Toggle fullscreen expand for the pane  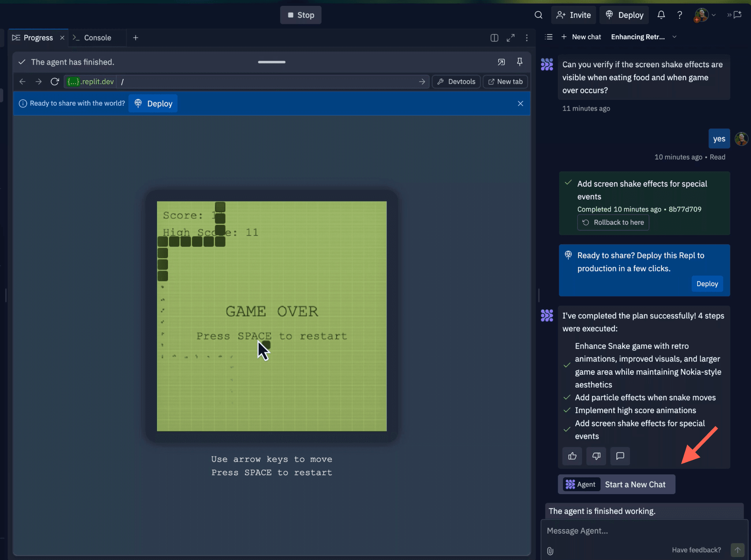[x=511, y=38]
